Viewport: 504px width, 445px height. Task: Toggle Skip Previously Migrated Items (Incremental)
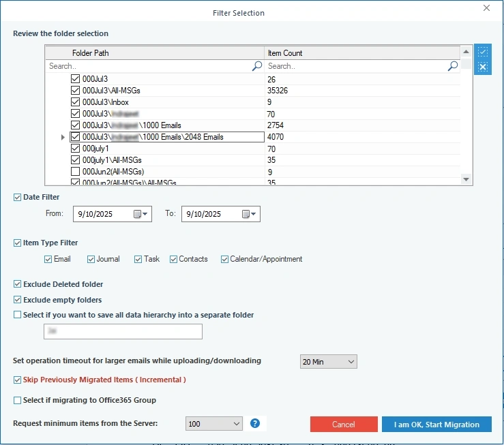coord(17,380)
